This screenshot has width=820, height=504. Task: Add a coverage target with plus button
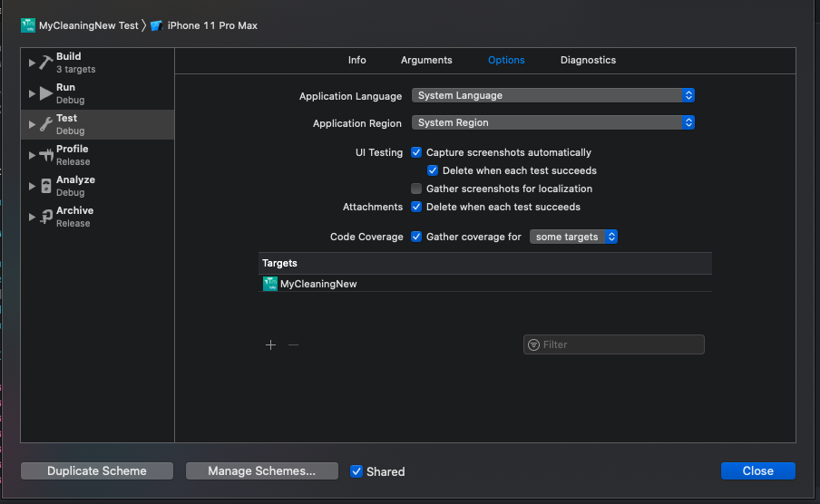click(270, 344)
